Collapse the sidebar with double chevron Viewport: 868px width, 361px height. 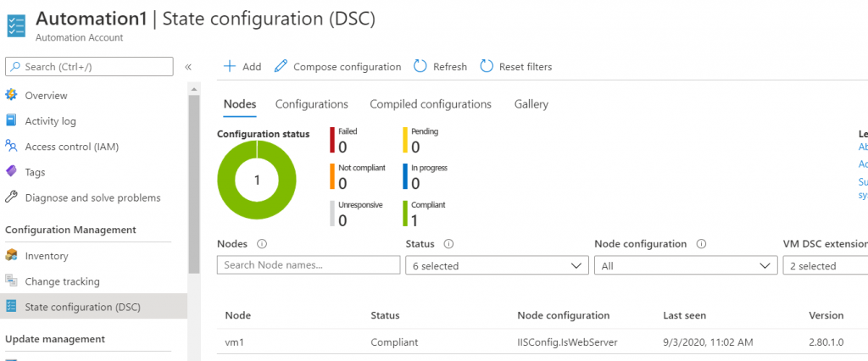(188, 67)
